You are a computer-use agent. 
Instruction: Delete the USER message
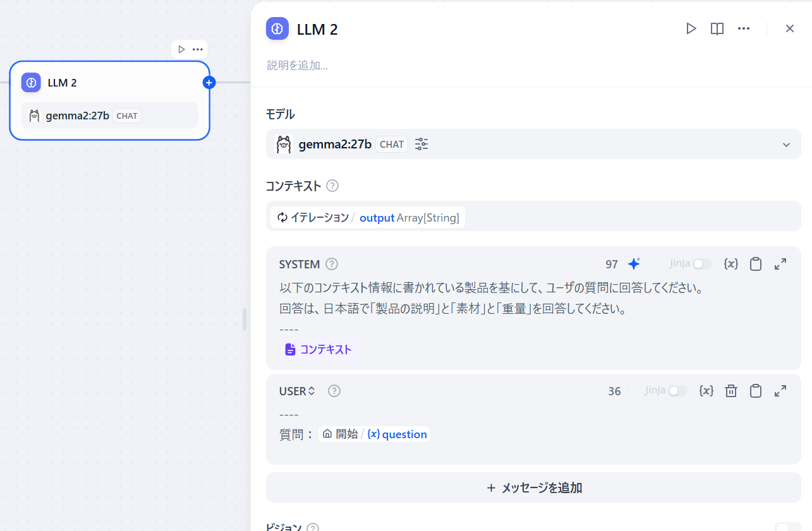(x=731, y=391)
